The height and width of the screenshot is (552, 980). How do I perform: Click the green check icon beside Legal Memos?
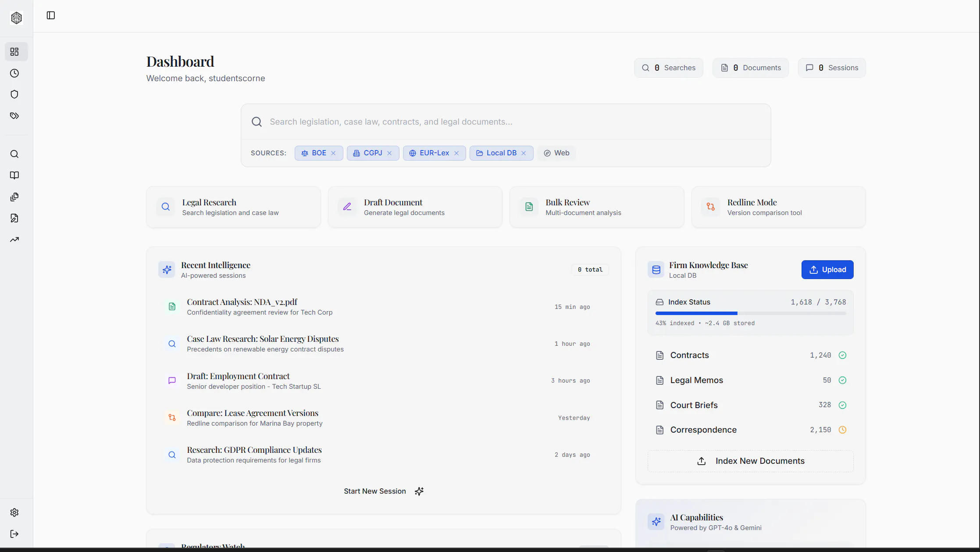click(842, 380)
